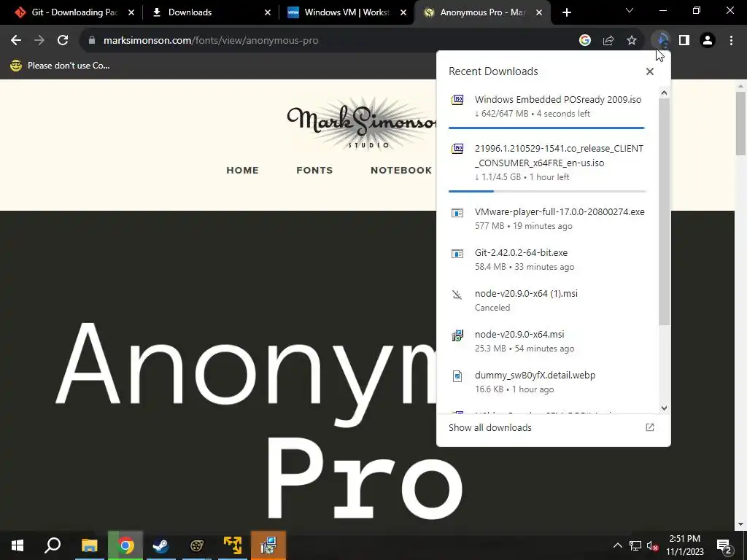
Task: Open the Chrome three-dot menu
Action: point(731,41)
